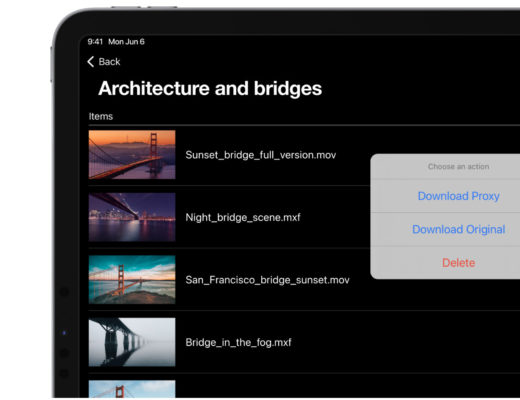Open Night_bridge_scene.mxf thumbnail
520x400 pixels.
132,217
